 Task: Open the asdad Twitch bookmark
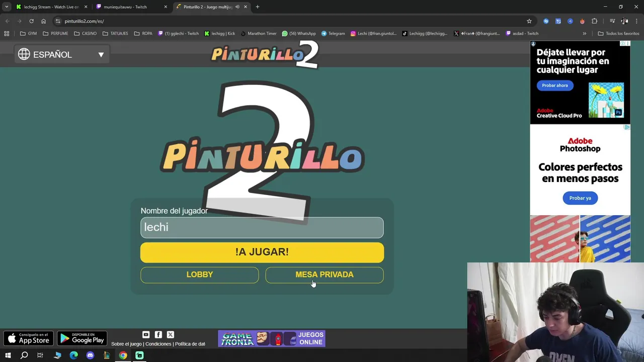pos(522,34)
